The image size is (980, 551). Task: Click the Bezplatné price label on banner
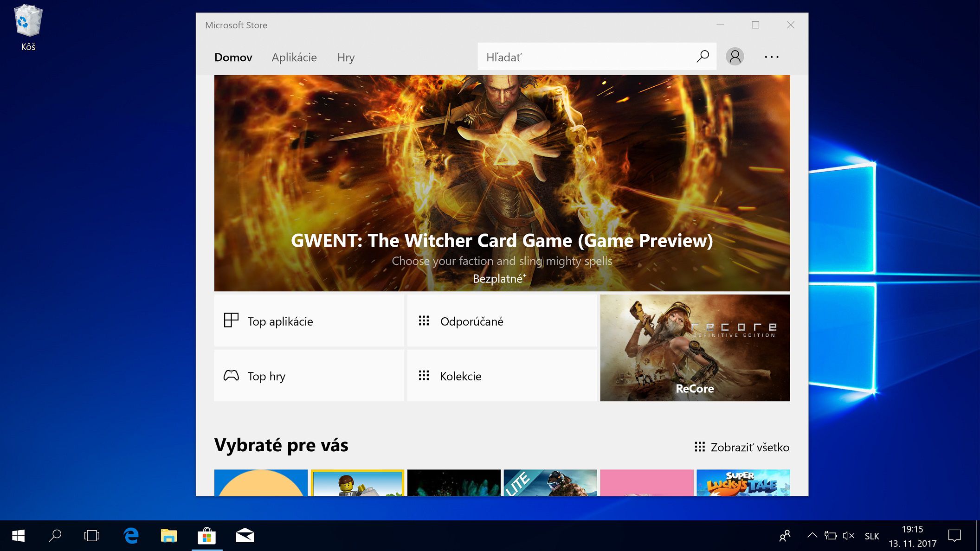[499, 278]
